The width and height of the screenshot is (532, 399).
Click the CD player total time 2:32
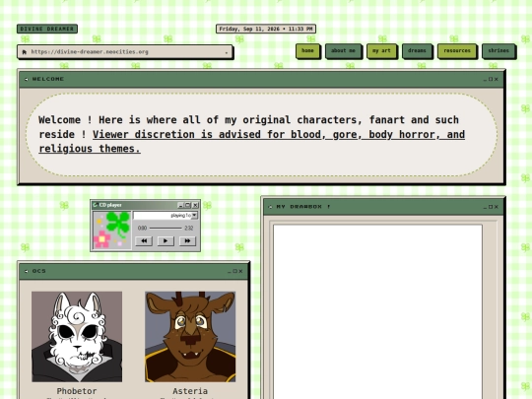[189, 228]
